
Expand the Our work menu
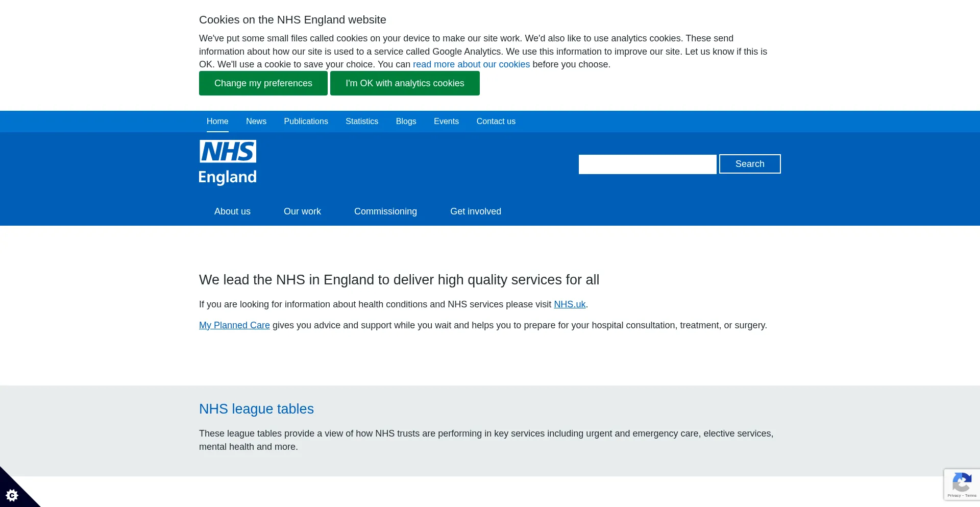(x=302, y=211)
